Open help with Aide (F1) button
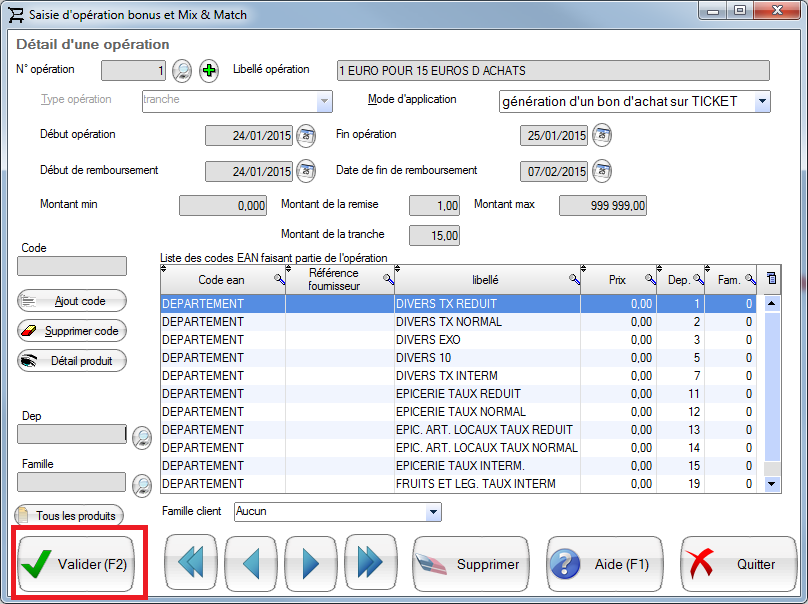This screenshot has height=604, width=808. (x=605, y=564)
